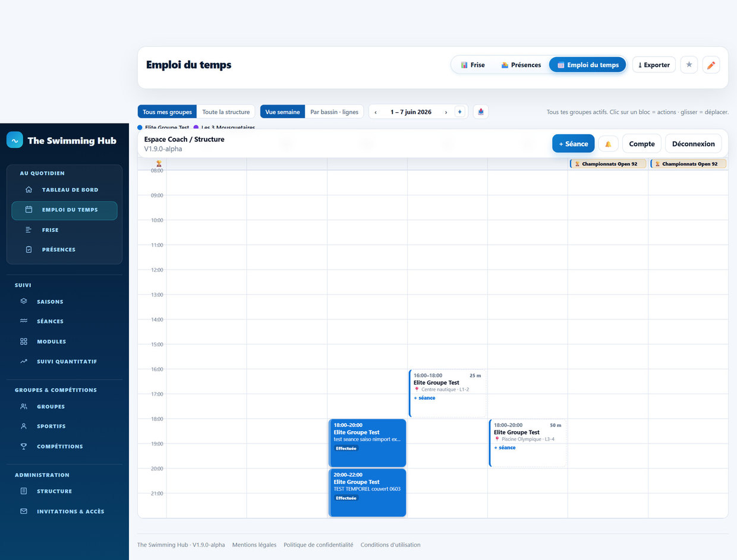Click Piscine Olympique · L3-4 location text

click(528, 439)
